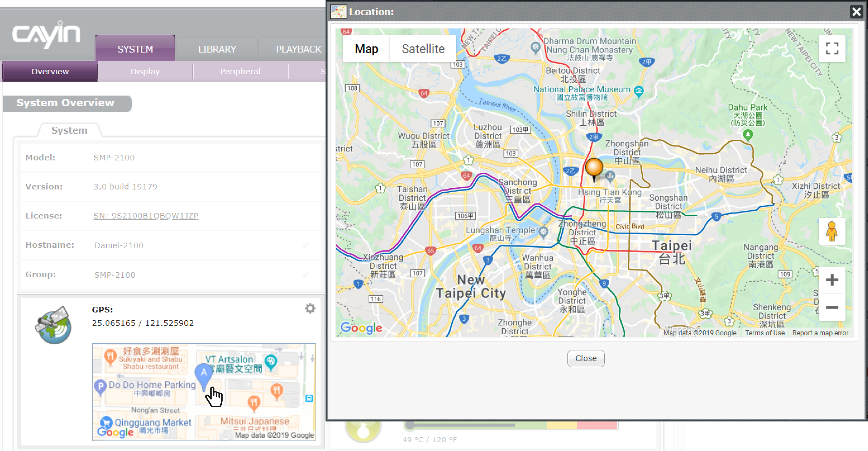
Task: Click the bus stop icon on small map
Action: [309, 398]
